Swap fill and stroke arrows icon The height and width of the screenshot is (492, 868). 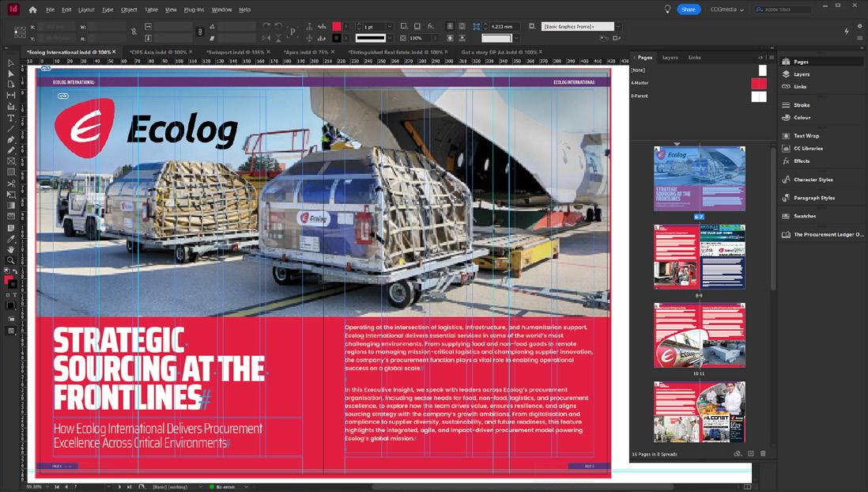(15, 271)
